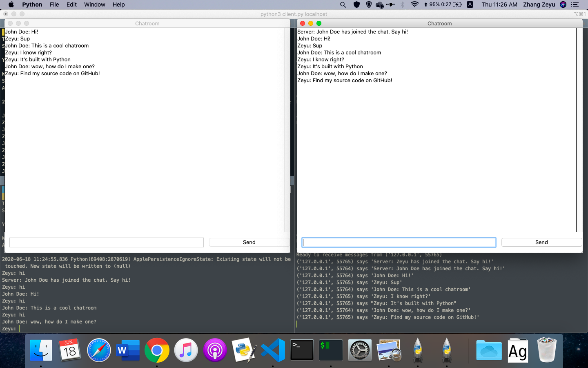Screen dimensions: 588x368
Task: Open Python IDLE icon in the dock
Action: click(244, 350)
